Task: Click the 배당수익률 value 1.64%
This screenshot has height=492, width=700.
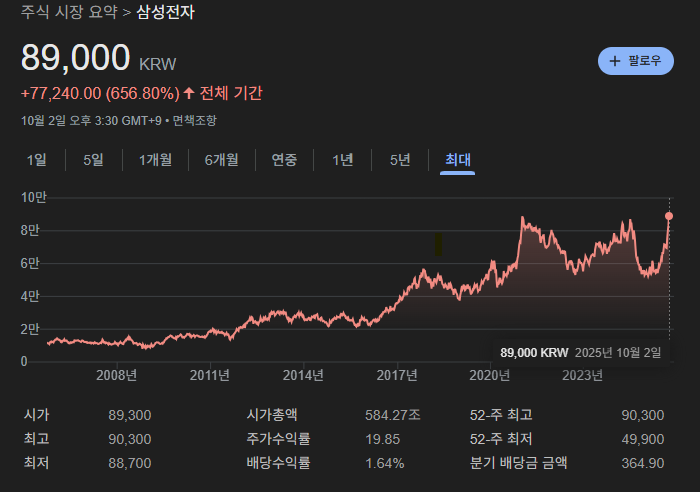Action: [x=385, y=463]
